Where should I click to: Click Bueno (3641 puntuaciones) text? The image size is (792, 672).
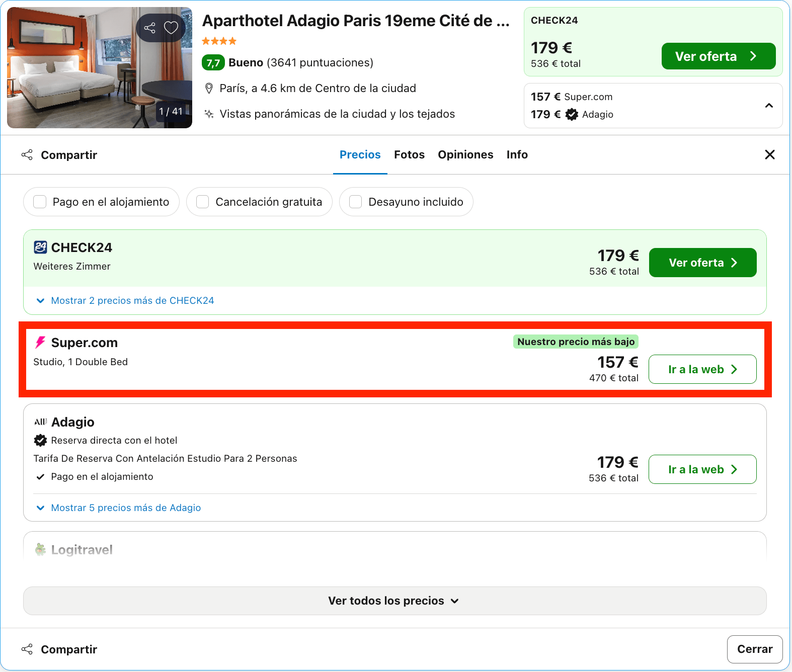301,63
